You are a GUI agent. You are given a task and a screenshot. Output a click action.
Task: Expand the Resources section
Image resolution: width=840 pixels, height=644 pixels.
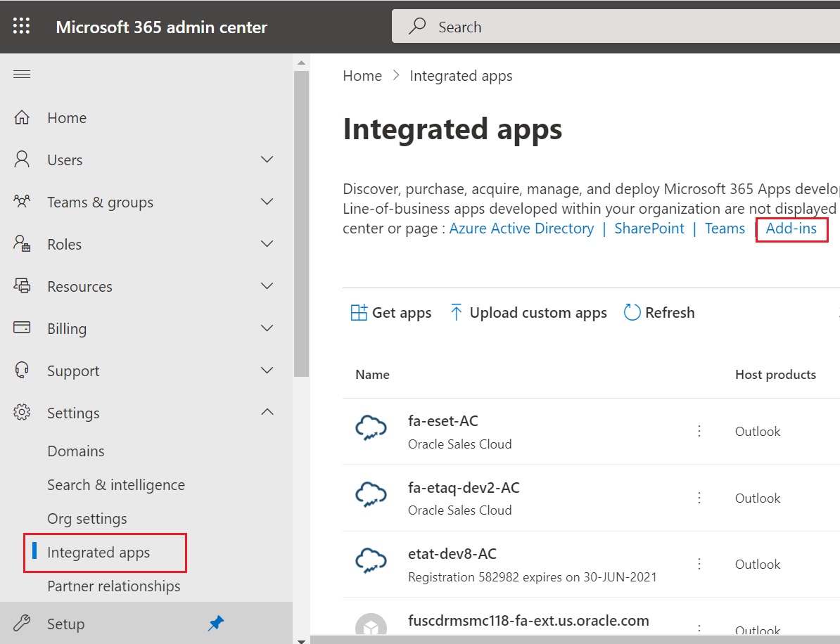coord(267,286)
